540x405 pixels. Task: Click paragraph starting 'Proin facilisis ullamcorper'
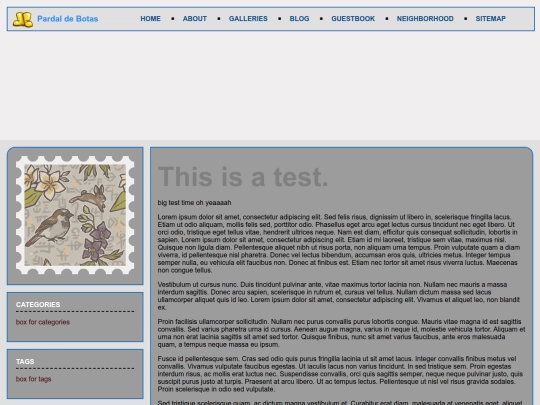point(341,333)
